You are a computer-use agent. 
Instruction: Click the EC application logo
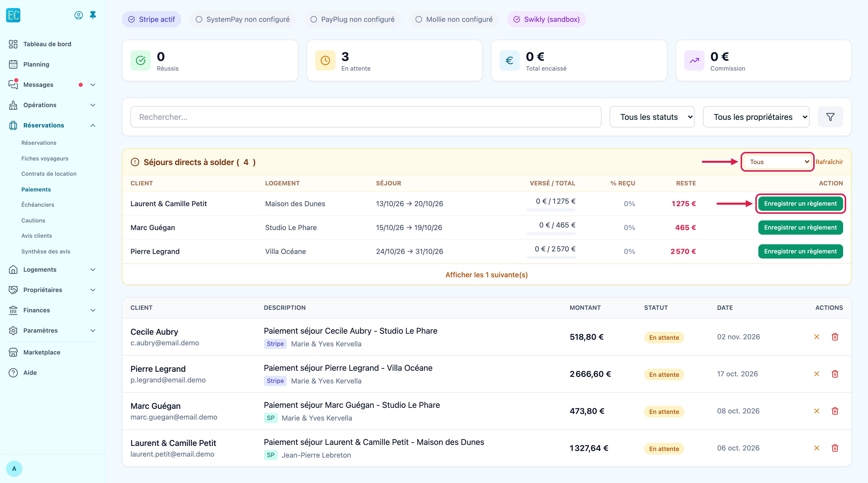point(13,15)
